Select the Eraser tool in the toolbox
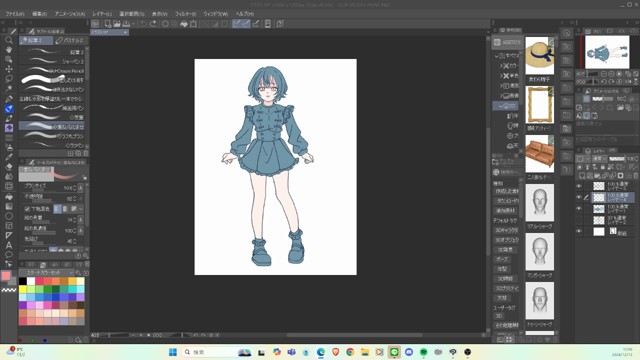Viewport: 640px width, 360px height. coord(9,167)
